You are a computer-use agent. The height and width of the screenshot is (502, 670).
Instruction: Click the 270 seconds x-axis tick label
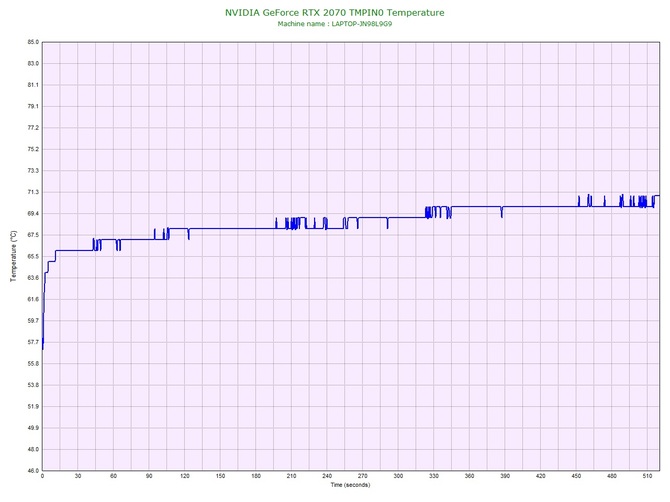(x=362, y=476)
